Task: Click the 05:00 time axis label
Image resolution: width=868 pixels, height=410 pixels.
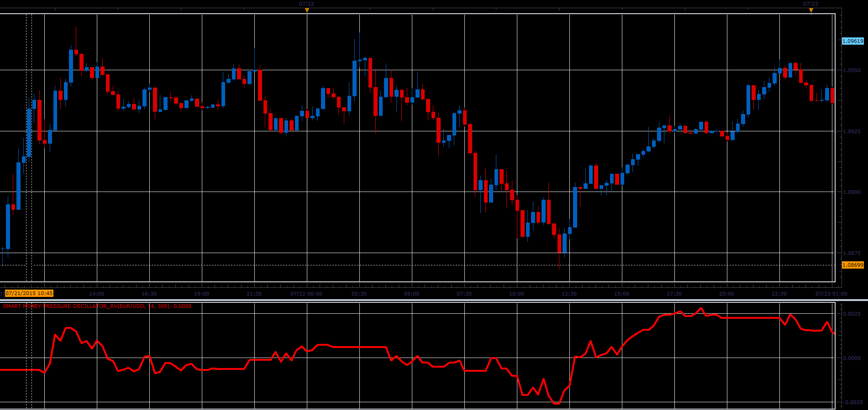Action: tap(412, 294)
